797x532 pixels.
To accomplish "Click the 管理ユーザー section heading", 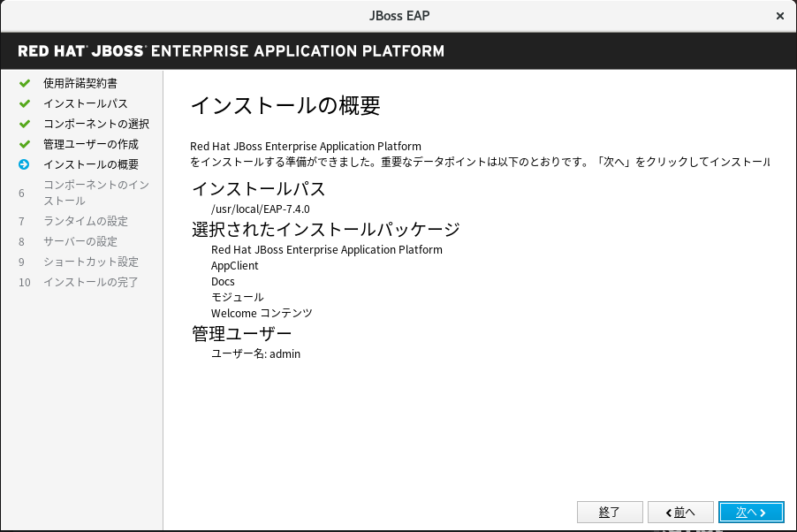I will click(241, 334).
